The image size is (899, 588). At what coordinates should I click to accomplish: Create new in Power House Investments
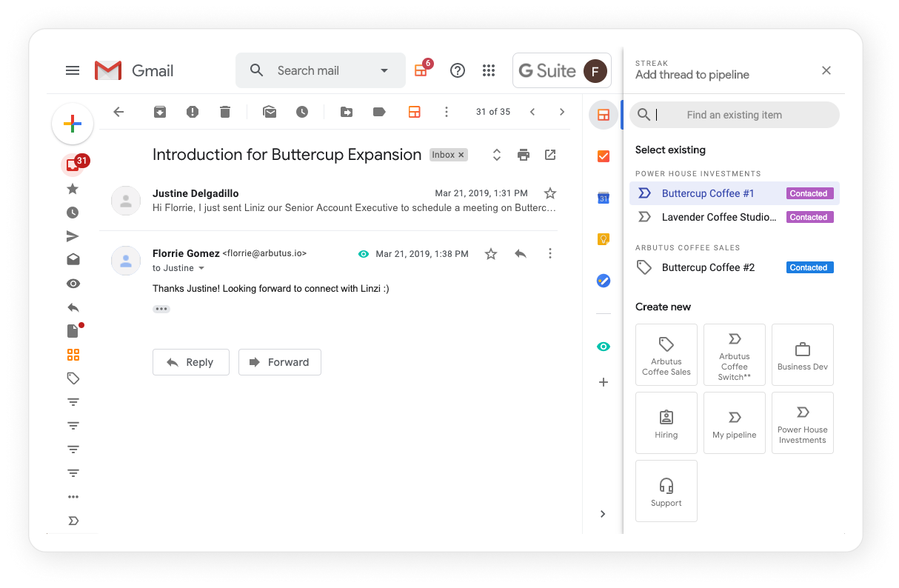coord(803,423)
